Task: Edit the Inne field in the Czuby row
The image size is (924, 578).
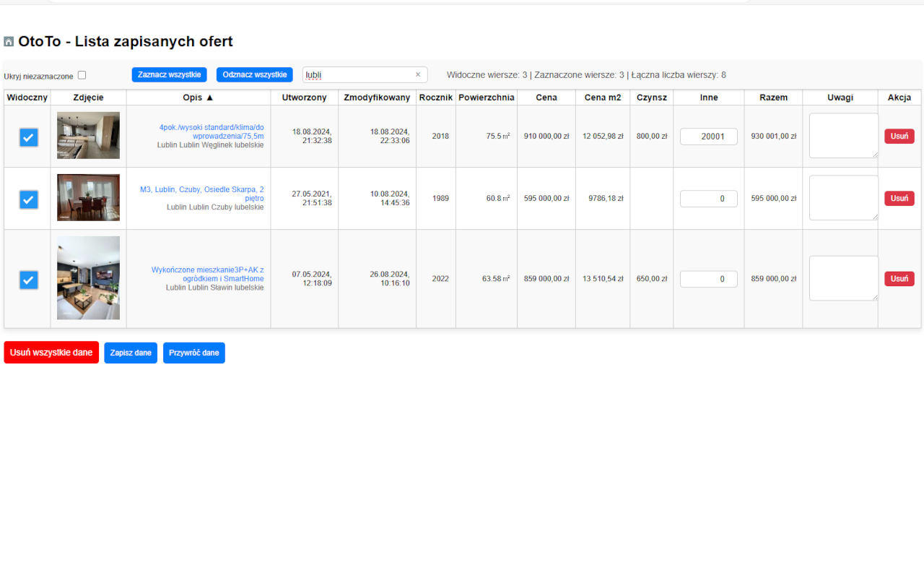Action: pyautogui.click(x=709, y=199)
